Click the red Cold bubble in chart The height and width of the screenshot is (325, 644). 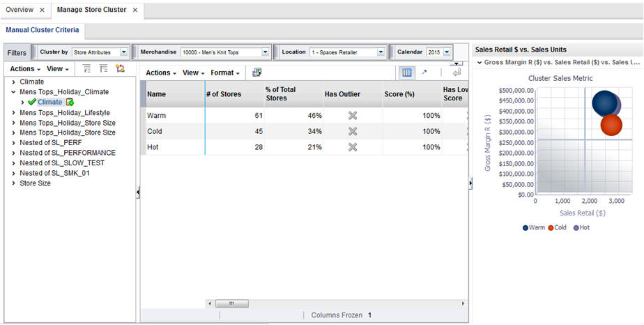tap(611, 125)
